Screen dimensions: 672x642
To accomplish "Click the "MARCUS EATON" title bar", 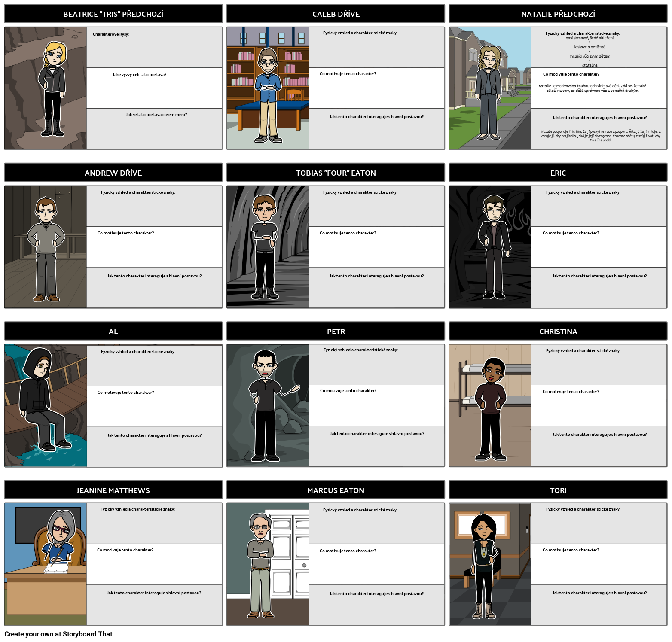I will [x=336, y=490].
